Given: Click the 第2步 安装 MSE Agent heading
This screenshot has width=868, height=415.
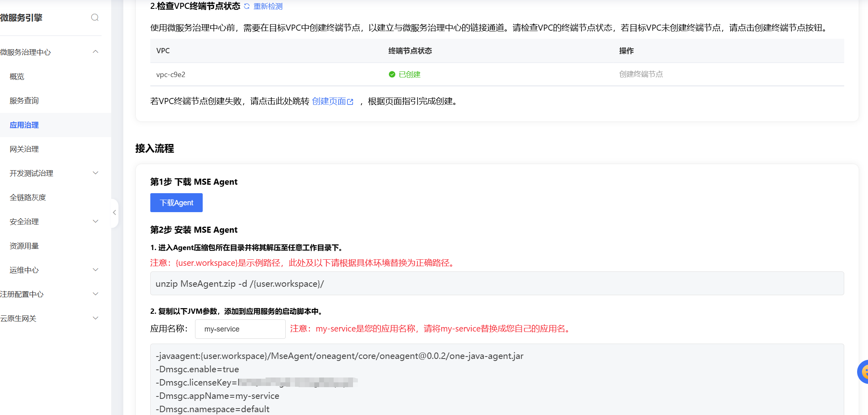Looking at the screenshot, I should coord(194,230).
